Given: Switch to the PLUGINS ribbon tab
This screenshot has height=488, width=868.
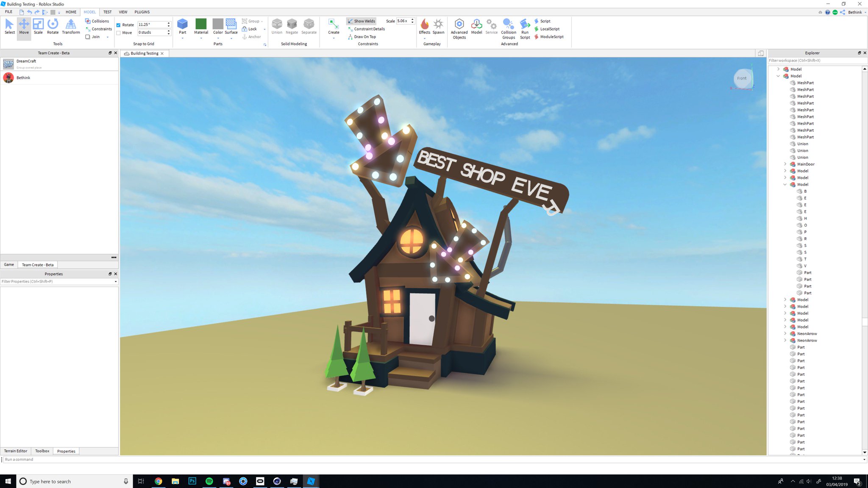Looking at the screenshot, I should [142, 12].
